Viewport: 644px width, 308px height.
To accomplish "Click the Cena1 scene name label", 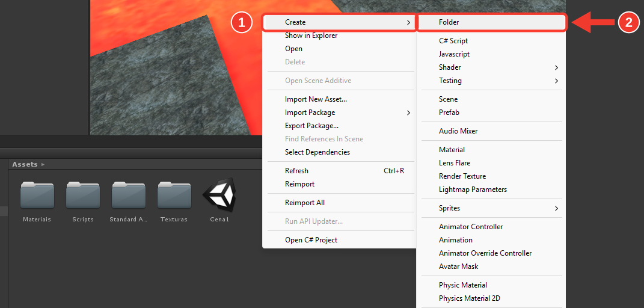I will tap(219, 220).
